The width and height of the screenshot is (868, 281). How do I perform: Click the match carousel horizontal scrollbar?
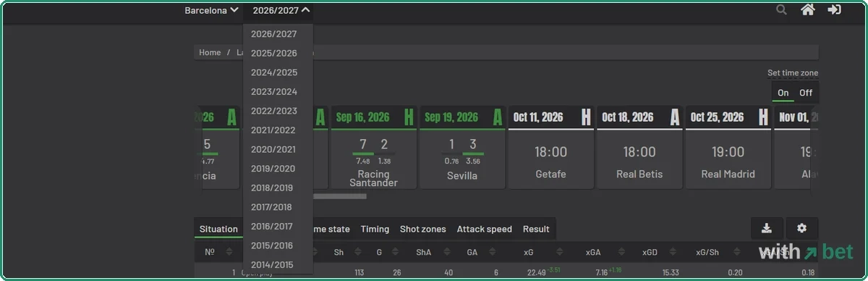(340, 196)
